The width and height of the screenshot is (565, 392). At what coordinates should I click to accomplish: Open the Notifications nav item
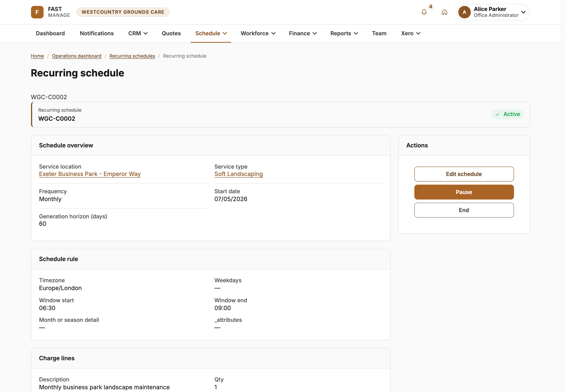tap(97, 33)
